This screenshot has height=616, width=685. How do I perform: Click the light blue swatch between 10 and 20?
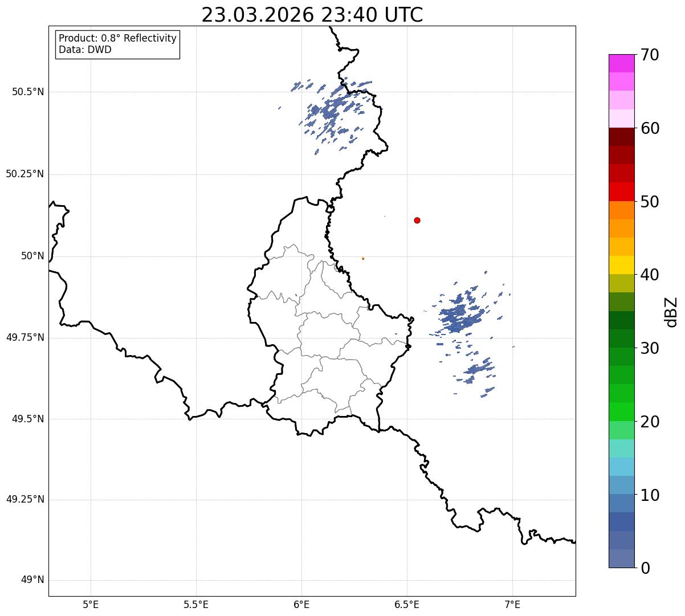click(x=621, y=467)
